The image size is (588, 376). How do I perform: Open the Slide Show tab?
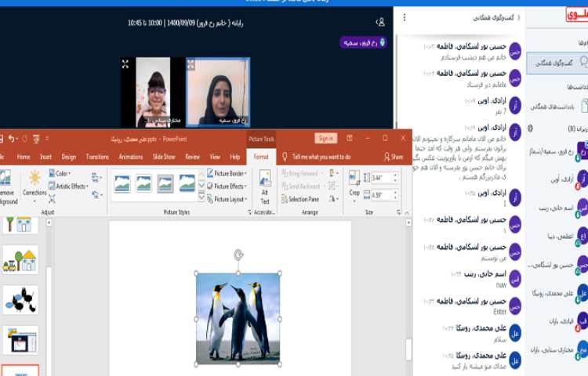(164, 157)
